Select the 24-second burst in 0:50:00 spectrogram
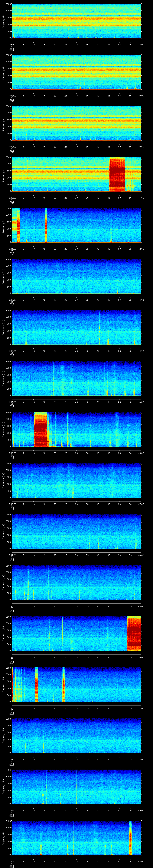Image resolution: width=153 pixels, height=868 pixels. click(x=63, y=685)
